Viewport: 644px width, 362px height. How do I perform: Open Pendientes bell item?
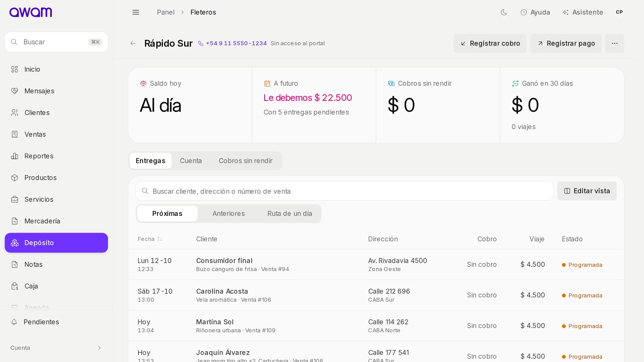click(56, 322)
